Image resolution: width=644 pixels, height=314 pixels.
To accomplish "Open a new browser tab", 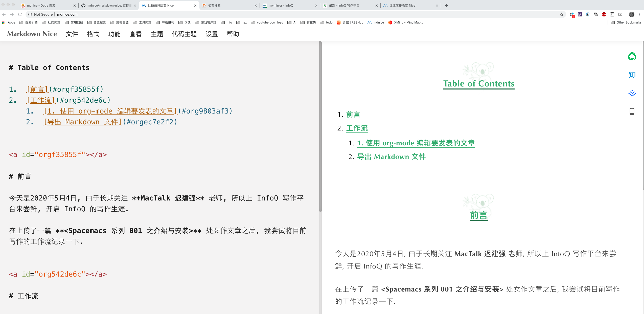I will pyautogui.click(x=447, y=6).
